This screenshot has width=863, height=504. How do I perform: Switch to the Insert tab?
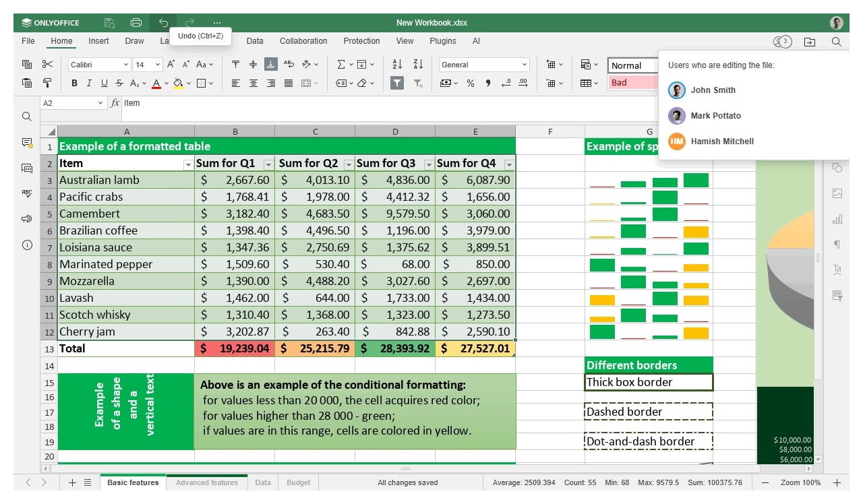tap(98, 41)
